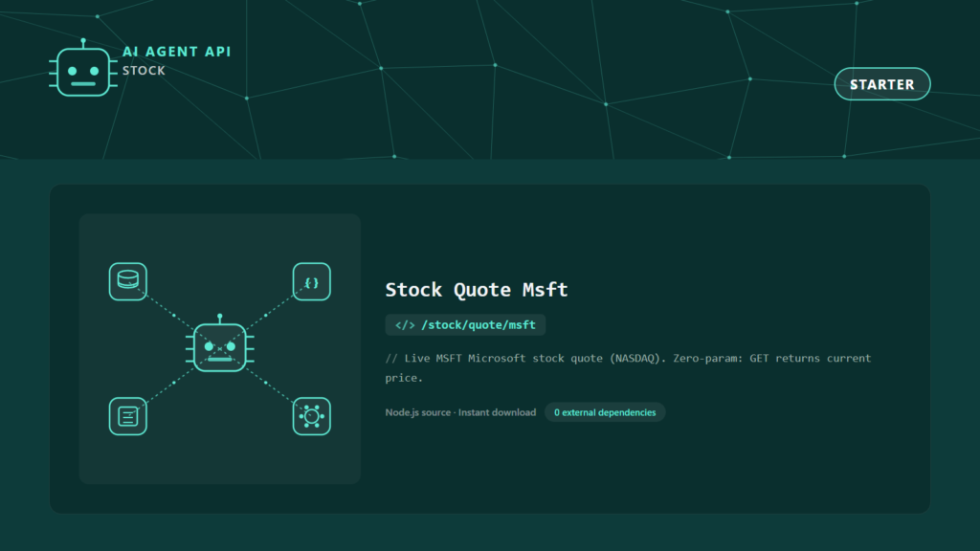Click the STARTER button
The width and height of the screenshot is (980, 551).
tap(881, 84)
